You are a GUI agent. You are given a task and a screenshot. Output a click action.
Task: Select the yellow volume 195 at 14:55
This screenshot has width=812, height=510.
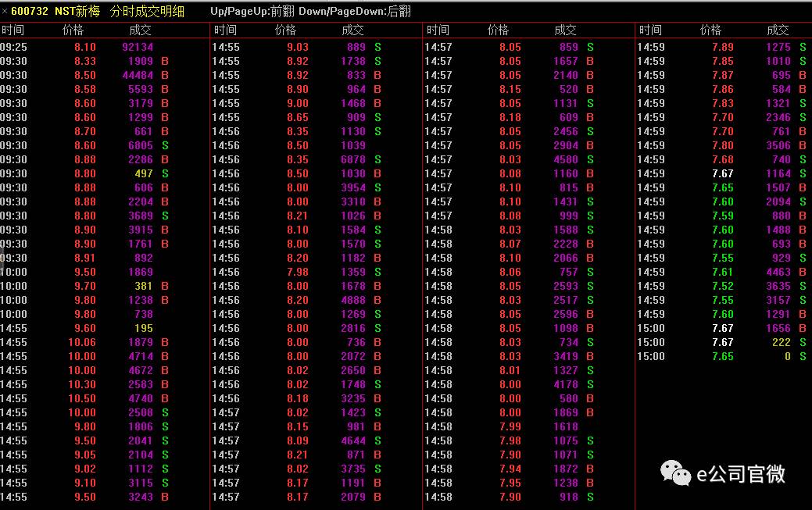tap(144, 328)
